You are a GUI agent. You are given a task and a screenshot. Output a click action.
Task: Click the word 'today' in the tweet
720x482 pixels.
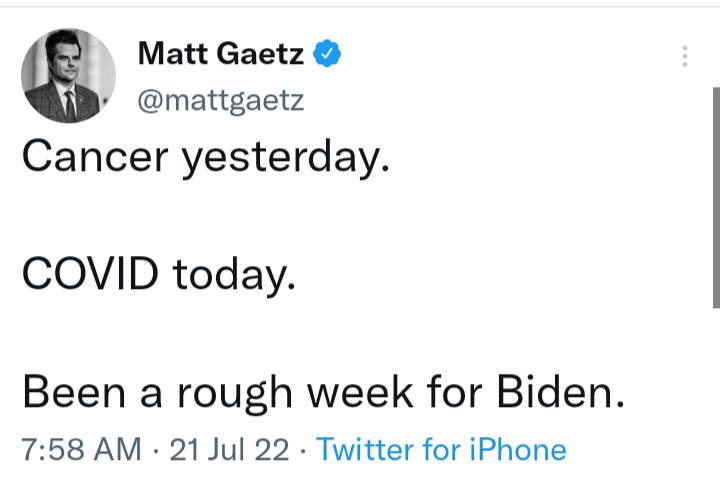point(233,275)
